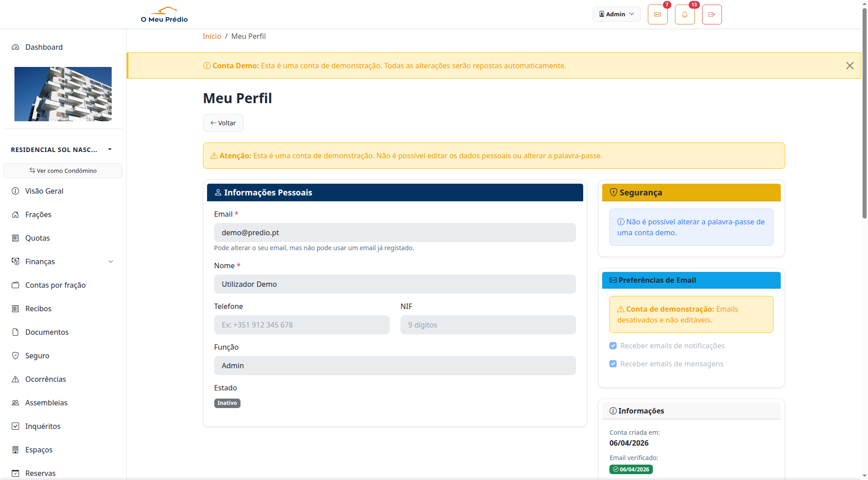Open Documentos in the sidebar
Viewport: 868px width, 480px height.
pos(47,332)
